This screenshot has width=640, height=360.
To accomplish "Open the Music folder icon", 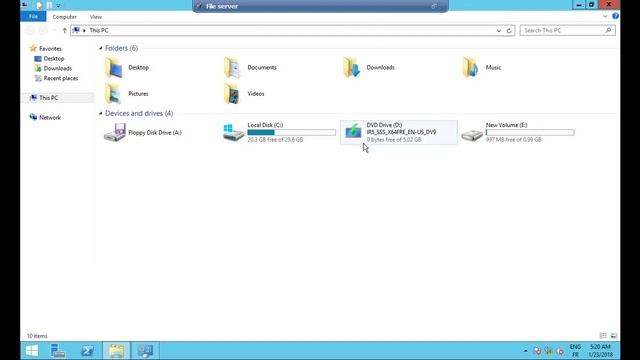I will [471, 68].
